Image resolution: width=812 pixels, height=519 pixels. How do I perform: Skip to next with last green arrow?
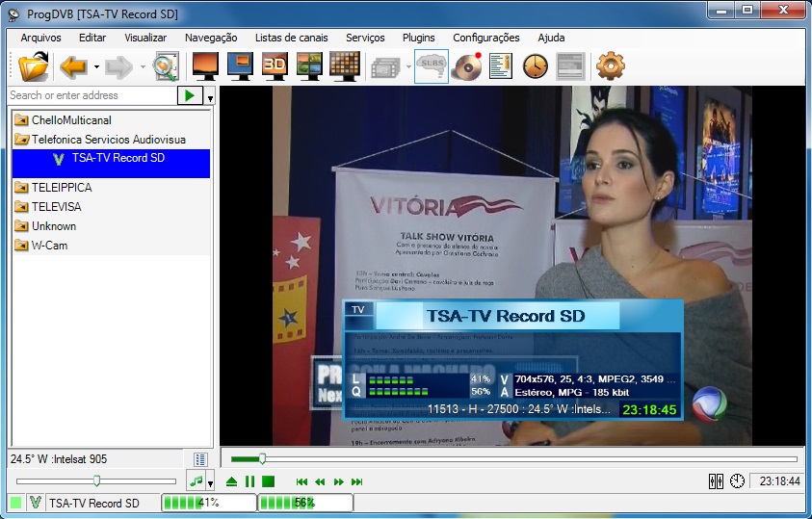pos(356,481)
